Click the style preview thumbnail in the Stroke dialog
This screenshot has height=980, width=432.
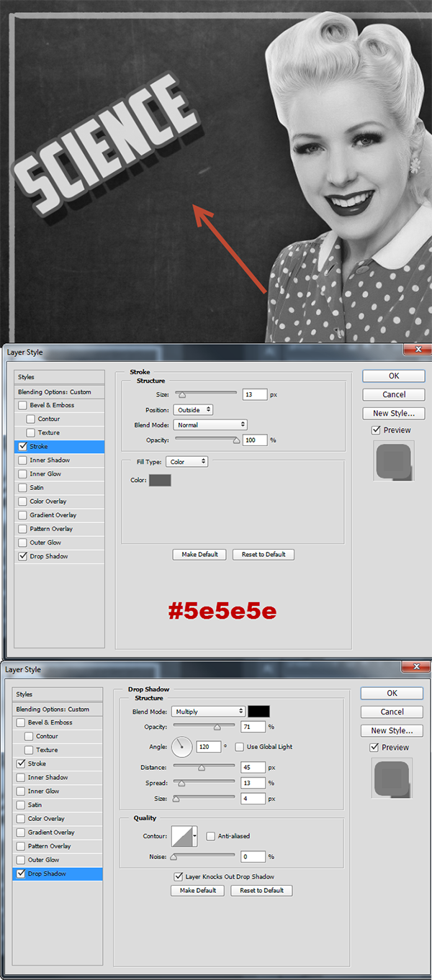[x=393, y=461]
